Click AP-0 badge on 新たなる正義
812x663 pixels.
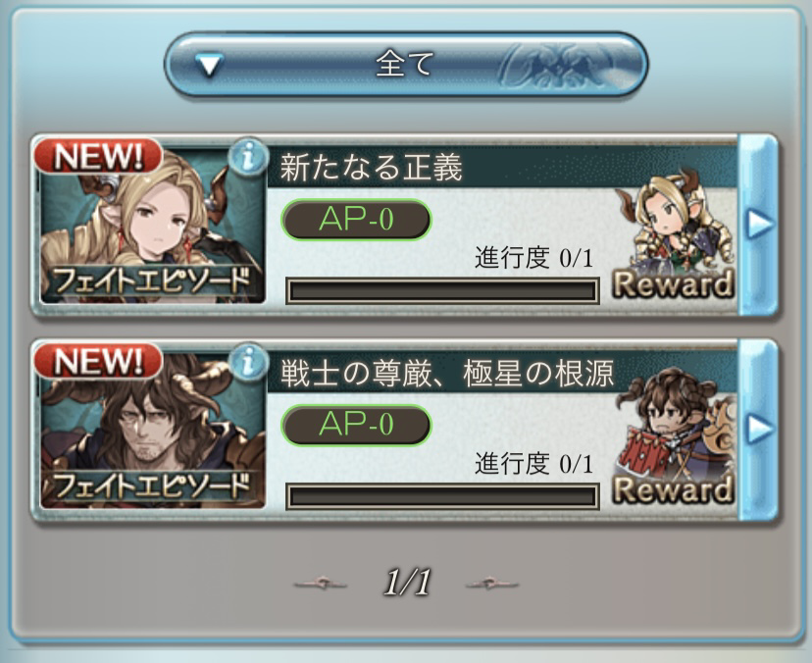click(356, 220)
